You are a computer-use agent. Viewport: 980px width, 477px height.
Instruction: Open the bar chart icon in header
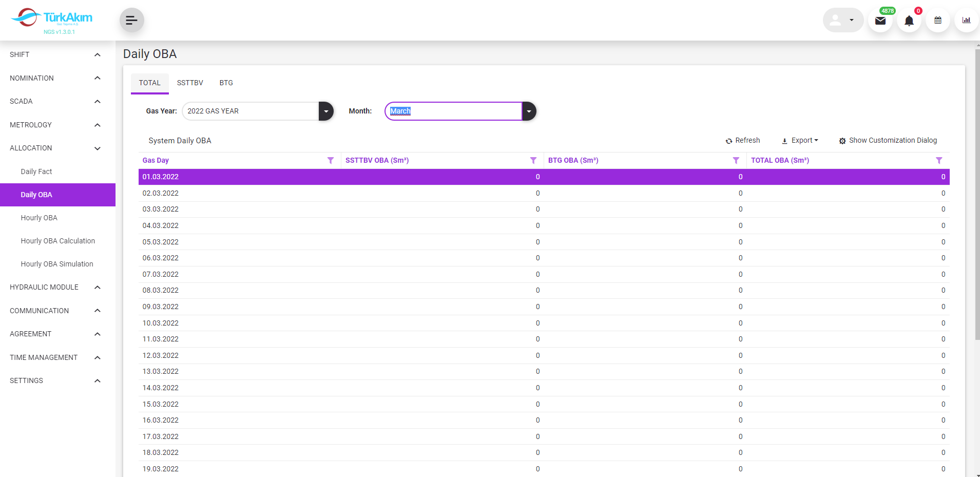pos(966,21)
